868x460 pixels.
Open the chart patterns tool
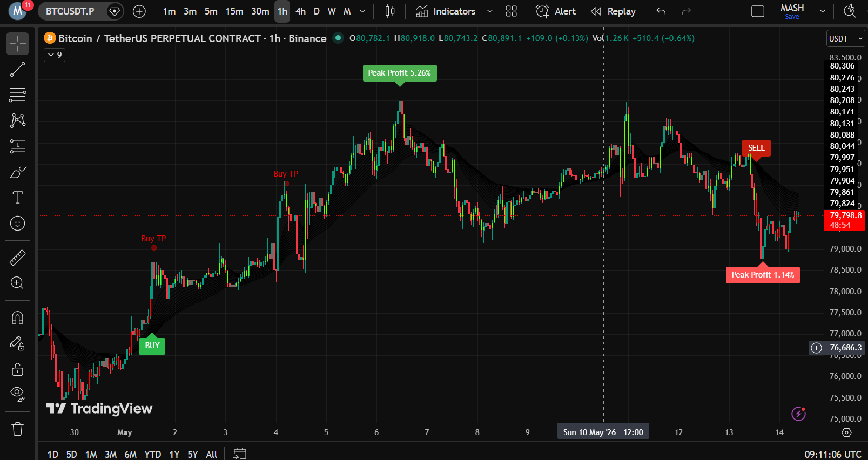17,120
